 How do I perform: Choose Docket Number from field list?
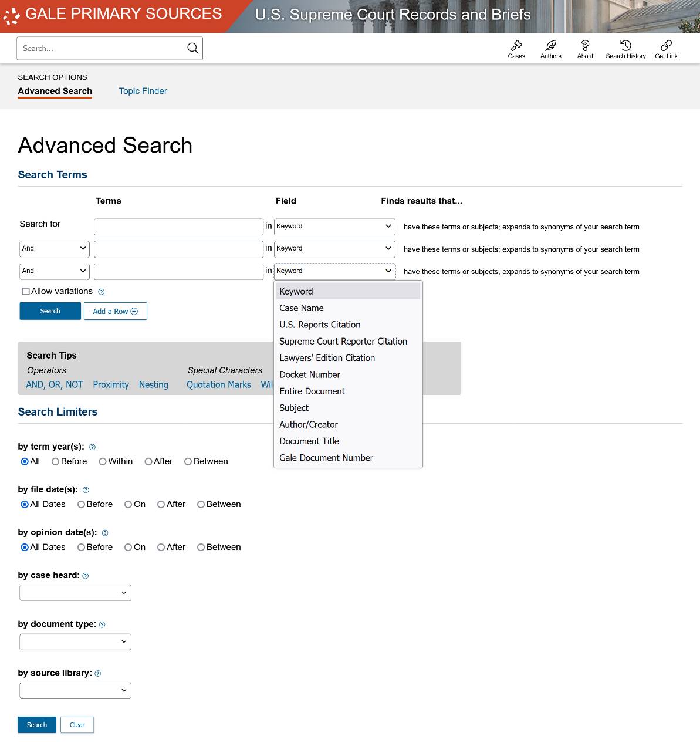tap(348, 374)
